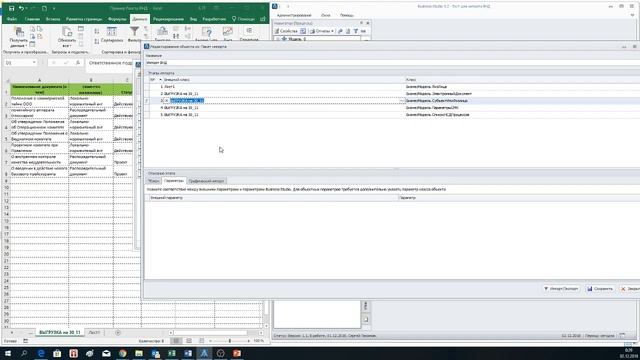
Task: Click What-If Analysis icon in Excel ribbon
Action: coord(207,31)
